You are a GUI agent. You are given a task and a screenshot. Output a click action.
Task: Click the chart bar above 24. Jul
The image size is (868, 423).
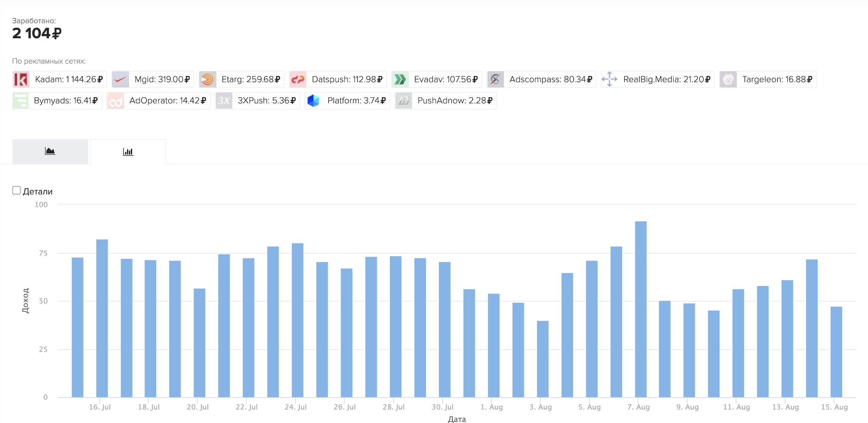(298, 320)
